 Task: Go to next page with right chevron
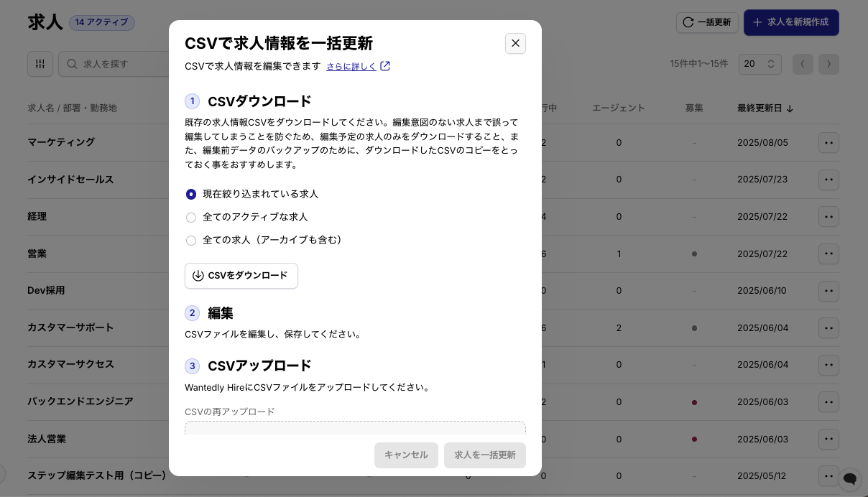(x=828, y=64)
